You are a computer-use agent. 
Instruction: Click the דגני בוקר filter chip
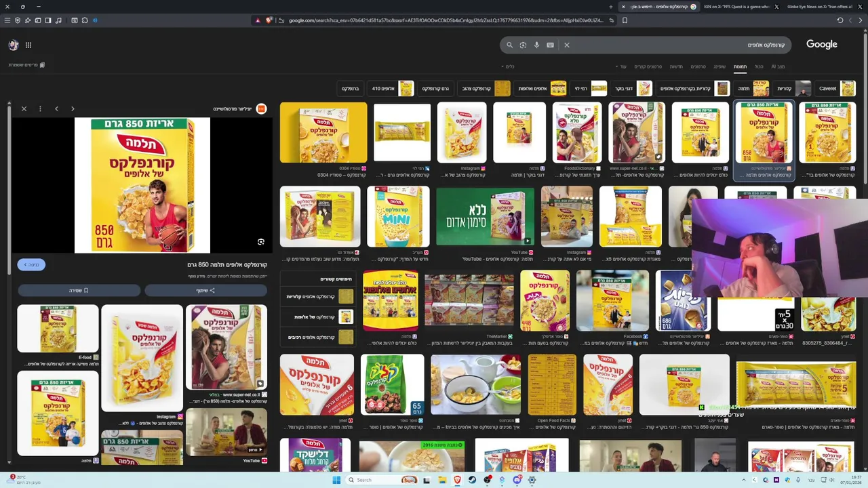point(632,88)
